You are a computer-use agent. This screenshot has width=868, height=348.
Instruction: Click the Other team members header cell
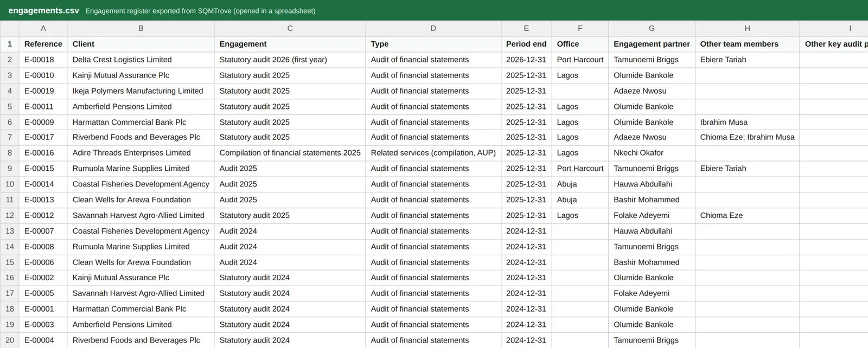(x=747, y=44)
